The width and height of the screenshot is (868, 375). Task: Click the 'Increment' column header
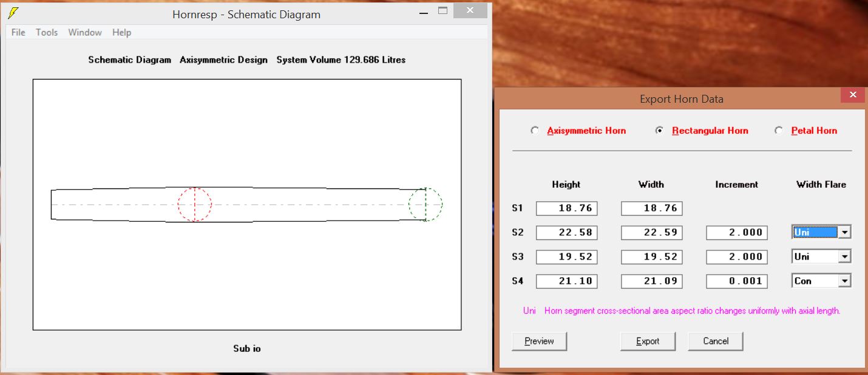tap(737, 184)
